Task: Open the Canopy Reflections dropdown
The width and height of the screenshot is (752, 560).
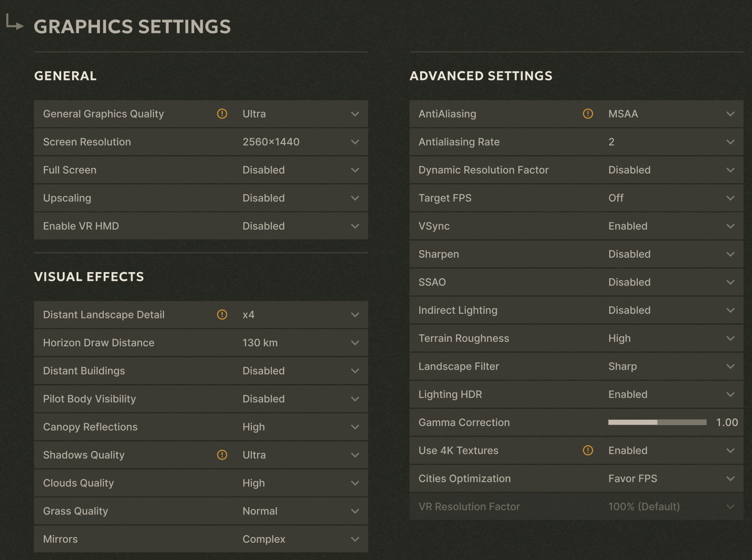Action: pyautogui.click(x=301, y=427)
